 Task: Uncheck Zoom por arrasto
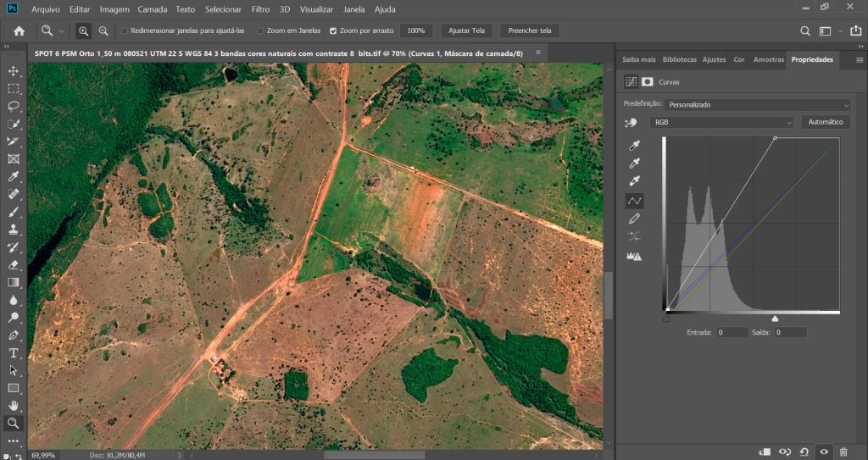333,30
